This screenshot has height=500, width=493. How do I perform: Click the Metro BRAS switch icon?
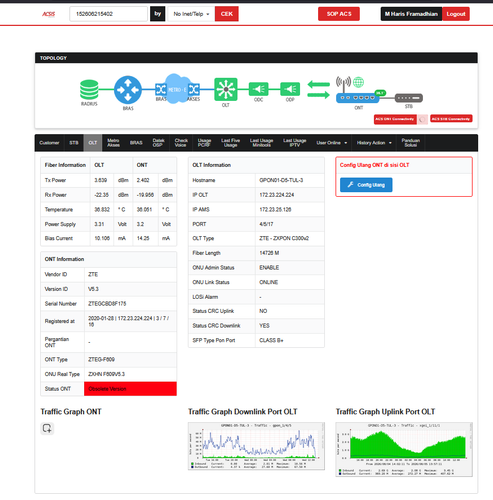(x=161, y=89)
